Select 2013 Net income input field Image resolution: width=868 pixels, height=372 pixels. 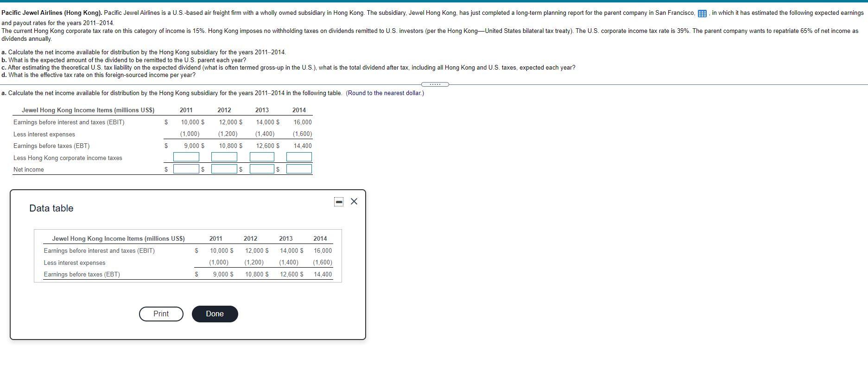click(x=262, y=169)
